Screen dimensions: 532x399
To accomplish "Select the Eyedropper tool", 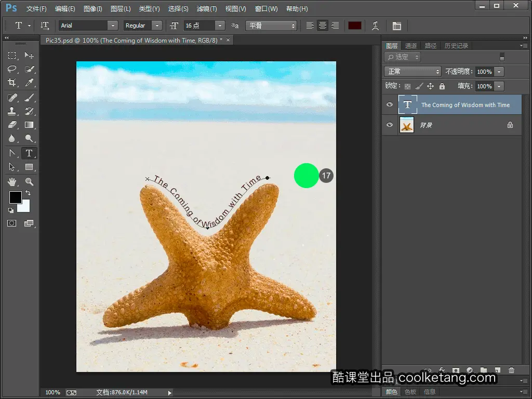I will tap(29, 83).
